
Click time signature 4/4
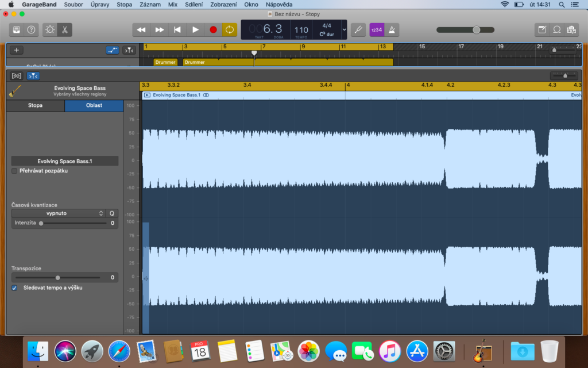pos(327,25)
